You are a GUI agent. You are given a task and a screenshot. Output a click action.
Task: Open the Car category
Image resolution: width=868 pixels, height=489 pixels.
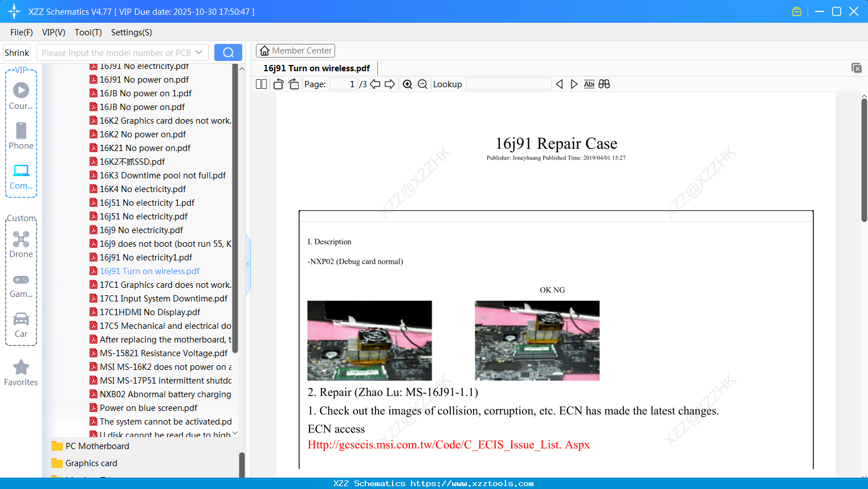21,324
